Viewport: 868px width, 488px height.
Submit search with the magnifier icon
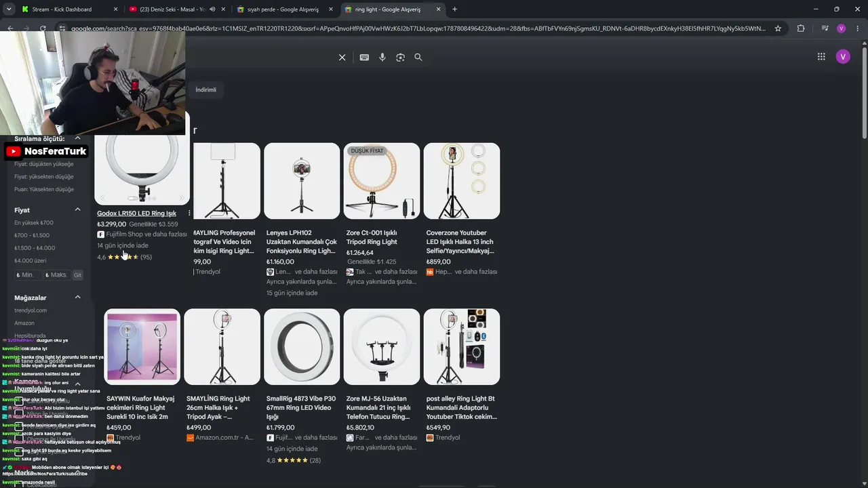418,58
